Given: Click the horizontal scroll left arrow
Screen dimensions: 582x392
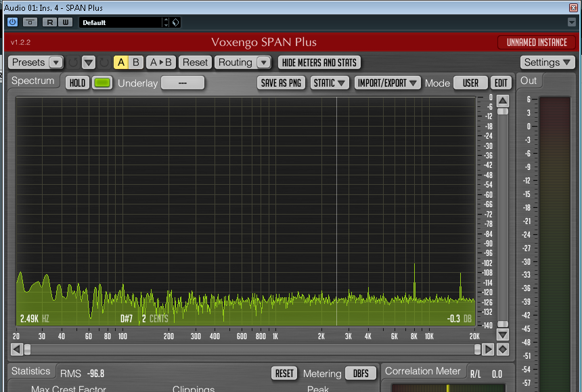Looking at the screenshot, I should tap(16, 349).
